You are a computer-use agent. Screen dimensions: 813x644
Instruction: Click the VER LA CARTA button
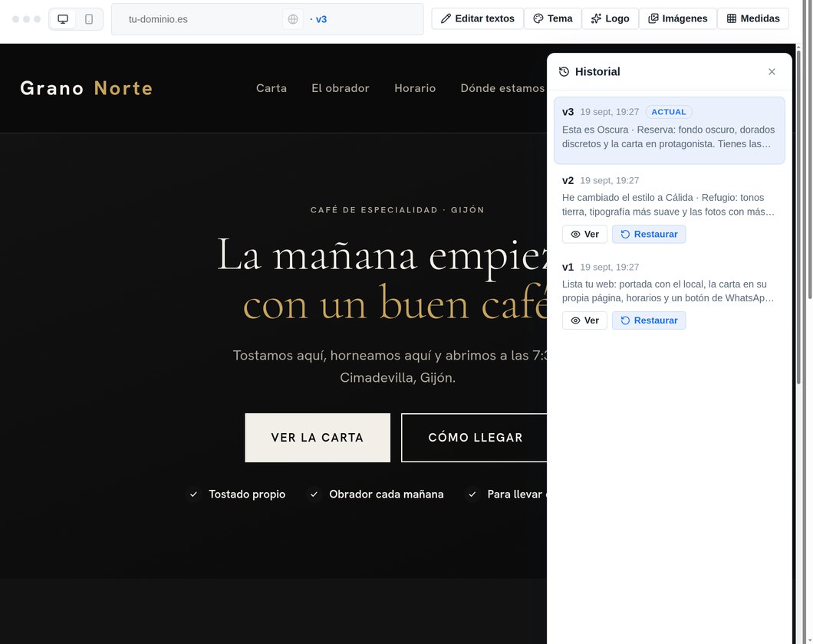tap(318, 437)
